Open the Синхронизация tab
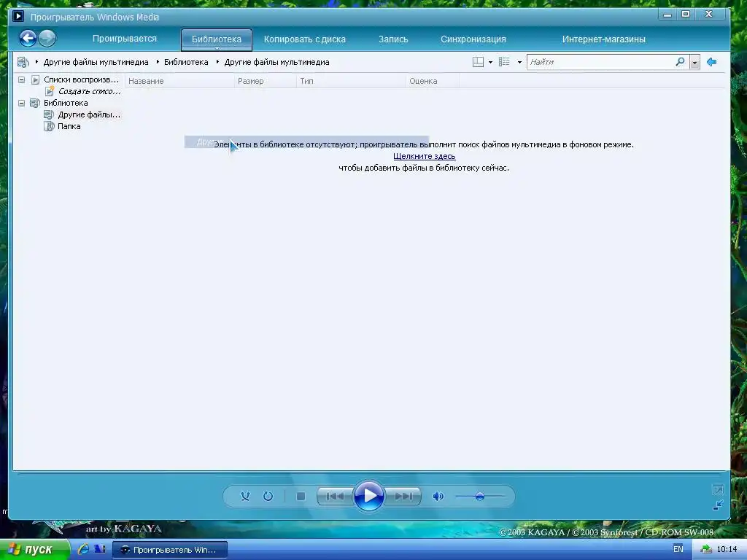The image size is (747, 560). 473,39
